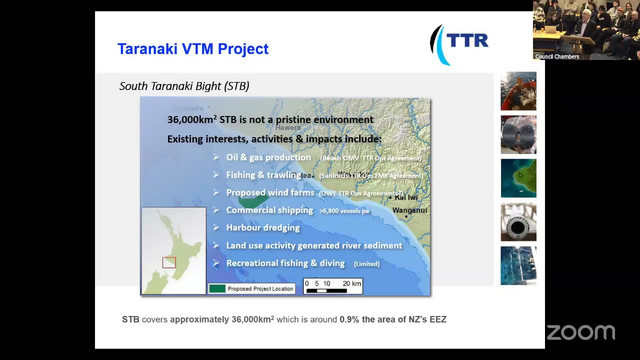Click the red rectangle on the New Zealand inset map
The image size is (640, 360).
tap(169, 262)
